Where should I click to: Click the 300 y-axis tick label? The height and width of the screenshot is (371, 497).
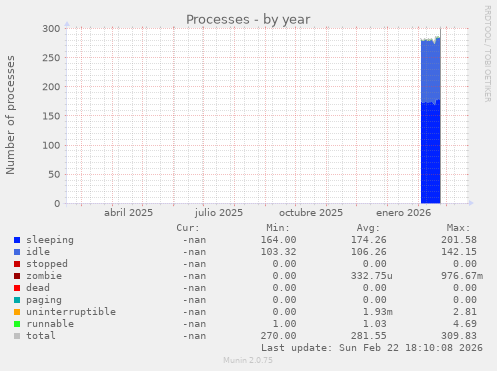pyautogui.click(x=51, y=29)
